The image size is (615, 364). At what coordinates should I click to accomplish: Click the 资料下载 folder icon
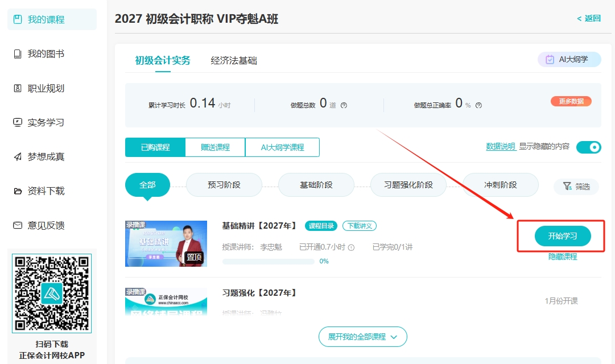point(18,191)
